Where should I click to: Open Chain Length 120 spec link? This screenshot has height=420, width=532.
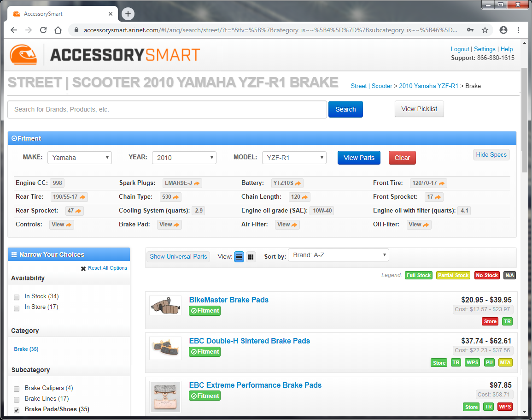tap(299, 197)
